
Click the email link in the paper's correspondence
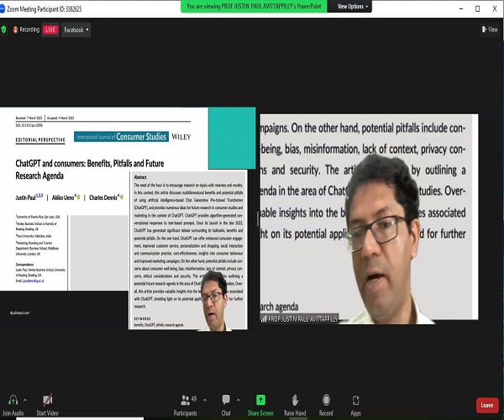[x=34, y=281]
